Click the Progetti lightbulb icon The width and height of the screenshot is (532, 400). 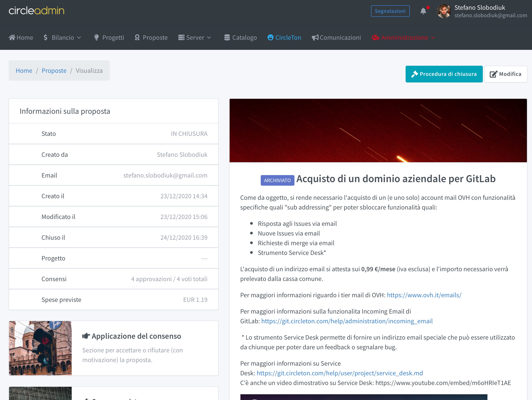(x=96, y=37)
